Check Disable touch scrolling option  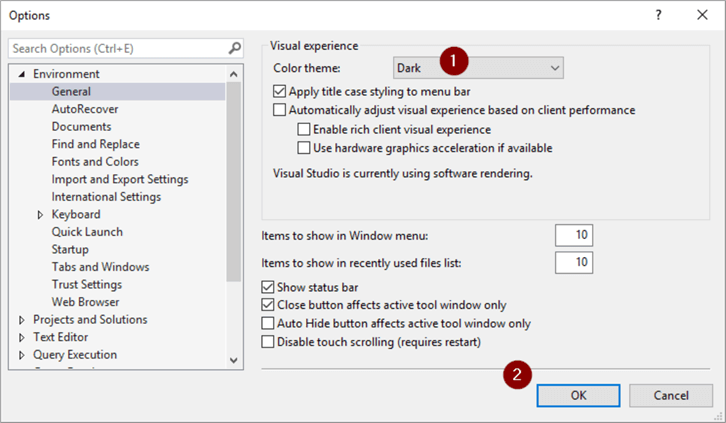[x=267, y=342]
